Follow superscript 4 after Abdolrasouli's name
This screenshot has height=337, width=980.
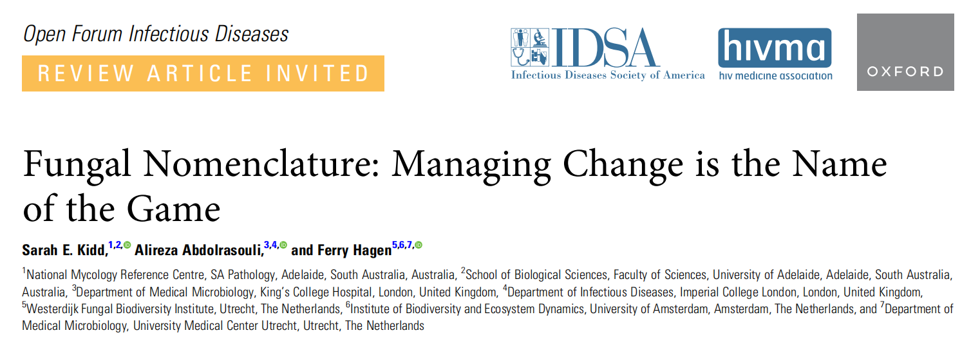pyautogui.click(x=274, y=245)
